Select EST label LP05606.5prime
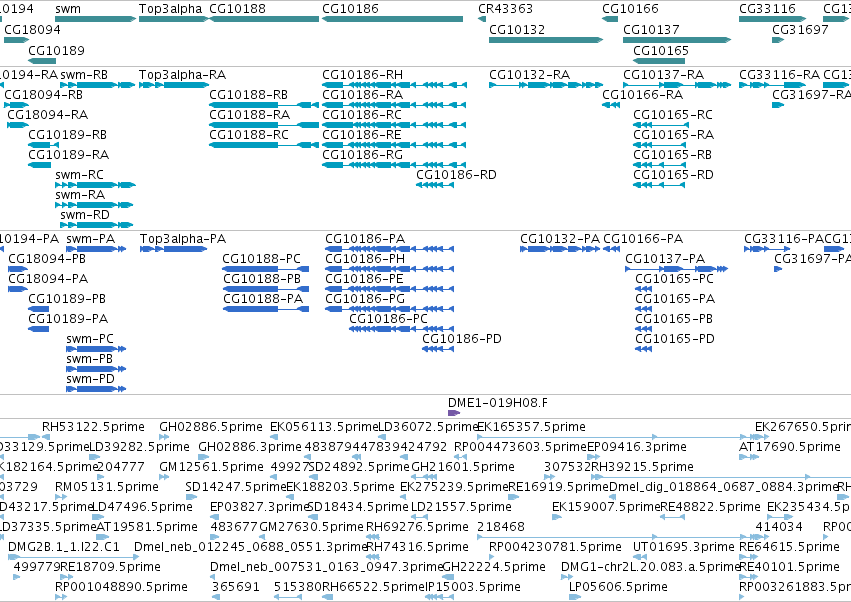 [618, 586]
